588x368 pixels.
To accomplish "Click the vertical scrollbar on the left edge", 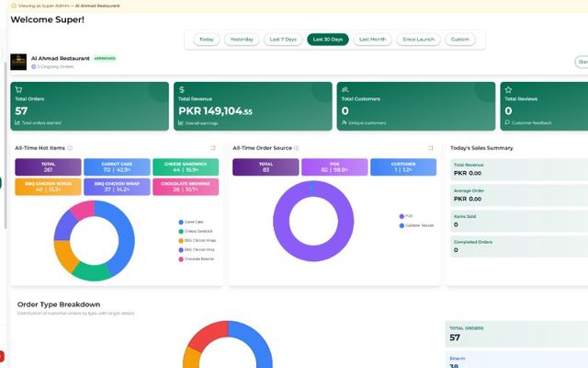I will pos(6,144).
